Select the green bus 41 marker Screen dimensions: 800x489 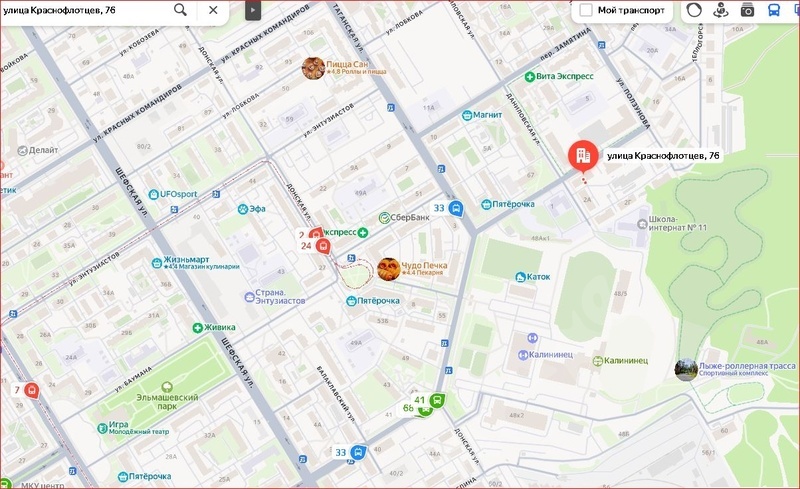tap(438, 400)
